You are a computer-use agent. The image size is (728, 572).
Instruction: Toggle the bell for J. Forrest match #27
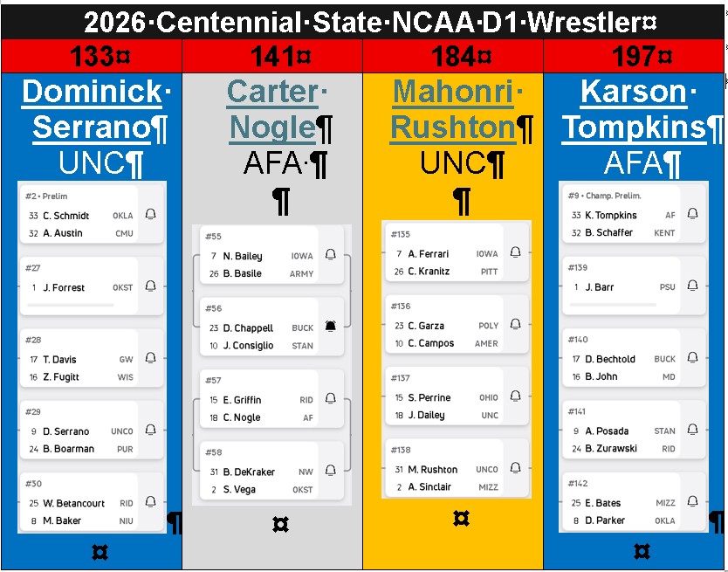point(151,286)
